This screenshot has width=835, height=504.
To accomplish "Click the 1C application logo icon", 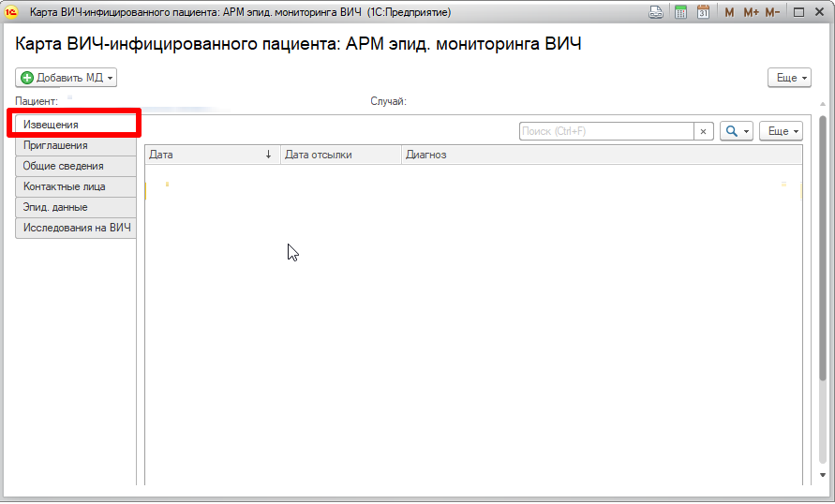I will (x=10, y=11).
